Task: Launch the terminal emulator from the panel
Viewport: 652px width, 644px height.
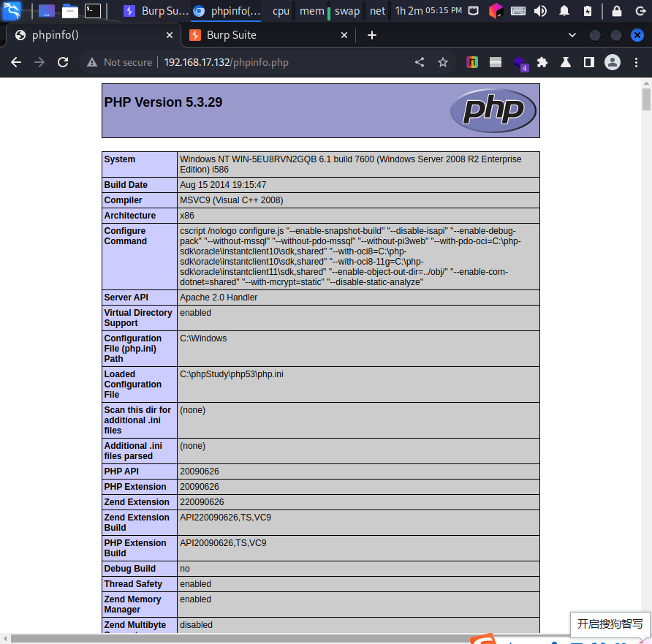Action: [92, 11]
